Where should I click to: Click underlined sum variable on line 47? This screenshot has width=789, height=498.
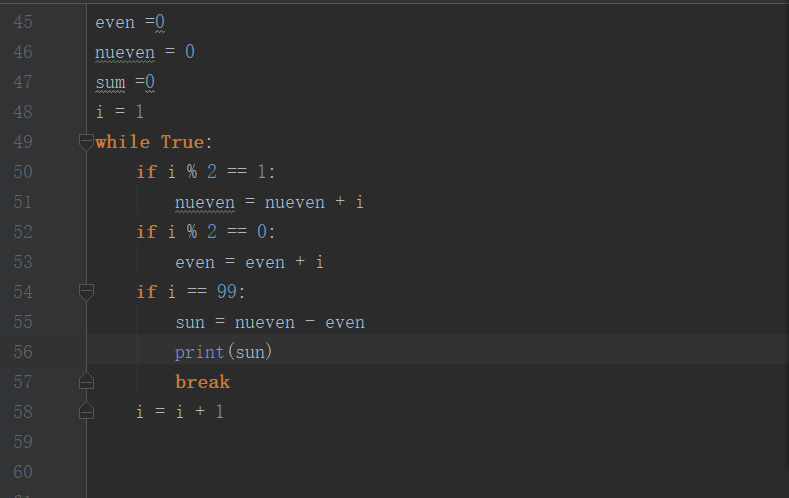[x=110, y=82]
